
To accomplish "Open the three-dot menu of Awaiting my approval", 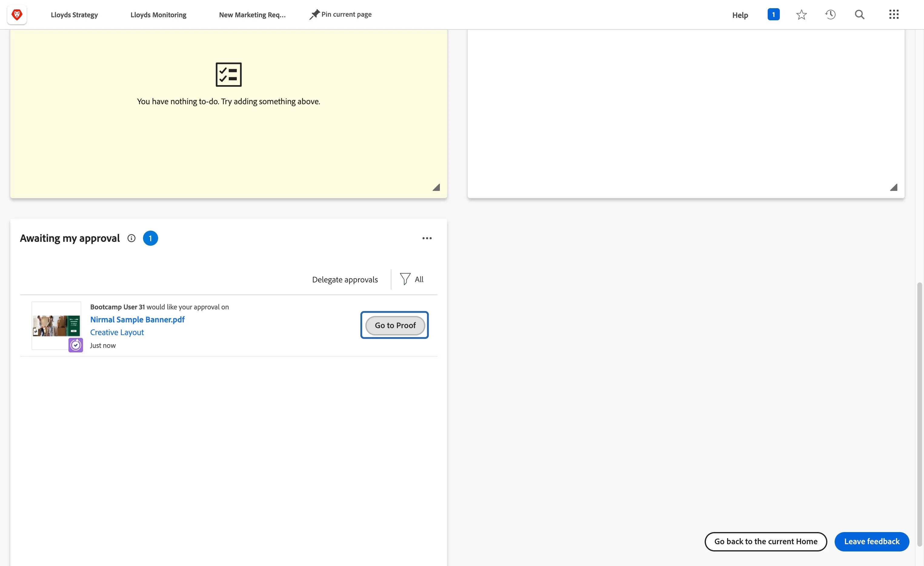I will (427, 238).
